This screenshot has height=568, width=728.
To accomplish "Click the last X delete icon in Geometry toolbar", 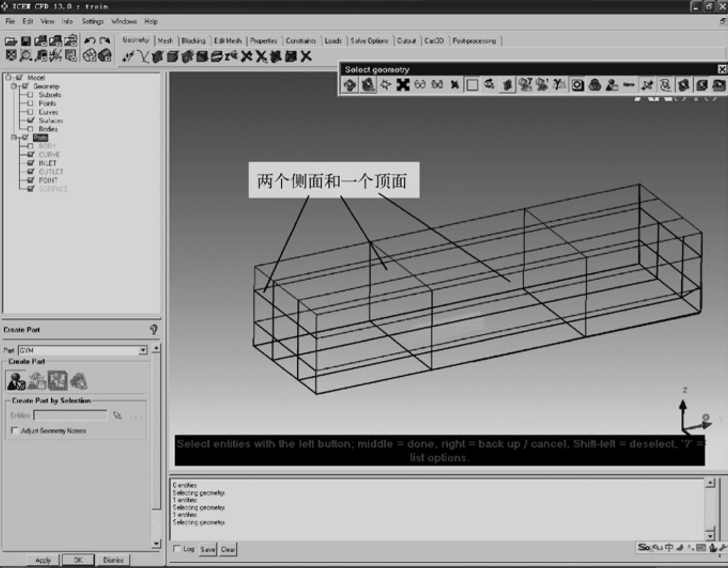I will click(x=306, y=57).
